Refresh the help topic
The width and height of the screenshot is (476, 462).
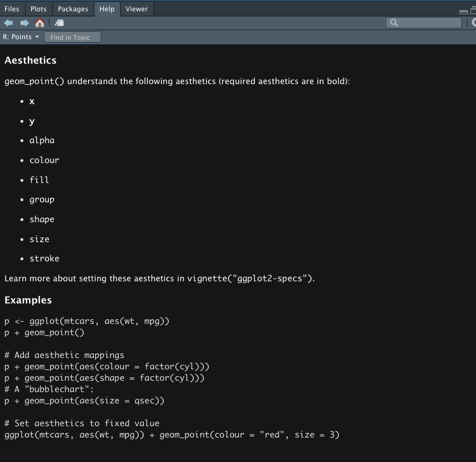coord(473,23)
